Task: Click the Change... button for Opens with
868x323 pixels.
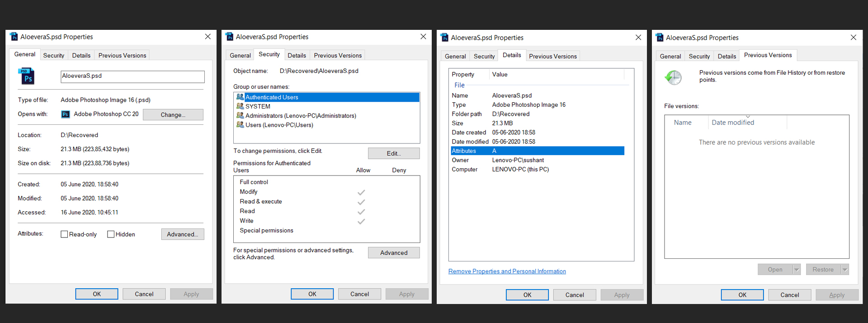Action: (173, 115)
